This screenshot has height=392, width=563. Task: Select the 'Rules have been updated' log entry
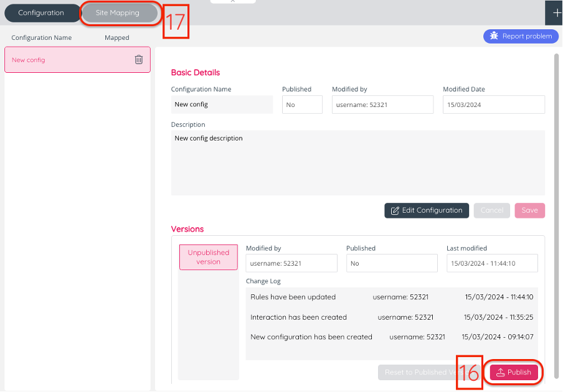(293, 297)
